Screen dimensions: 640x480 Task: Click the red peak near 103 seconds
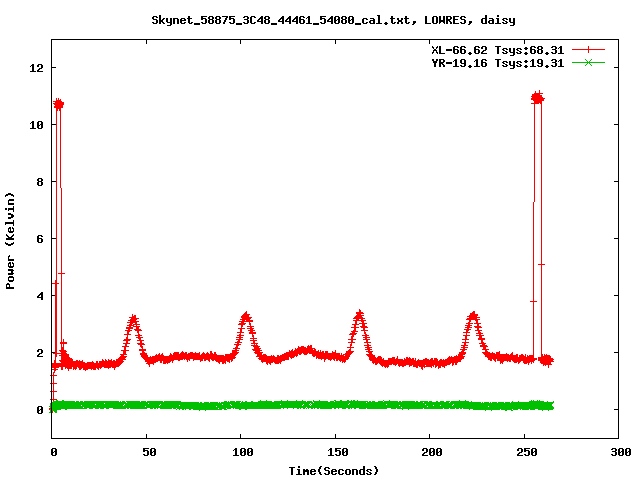[246, 316]
